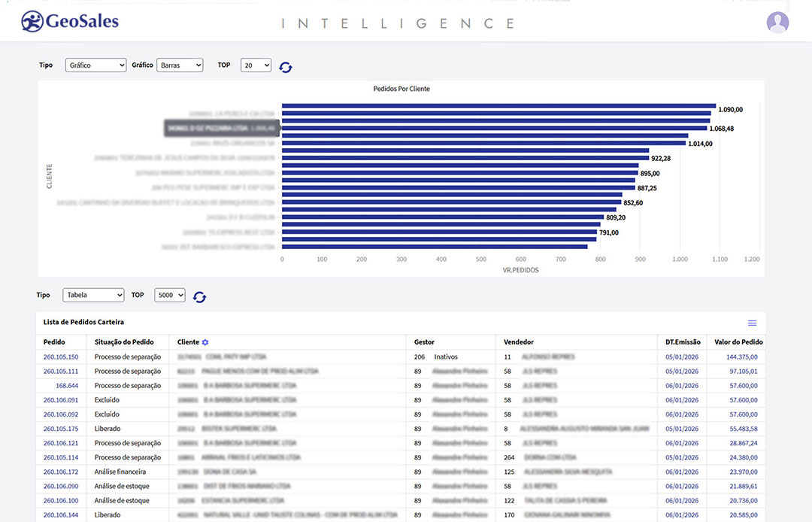Expand the Barras chart style dropdown

[x=180, y=65]
